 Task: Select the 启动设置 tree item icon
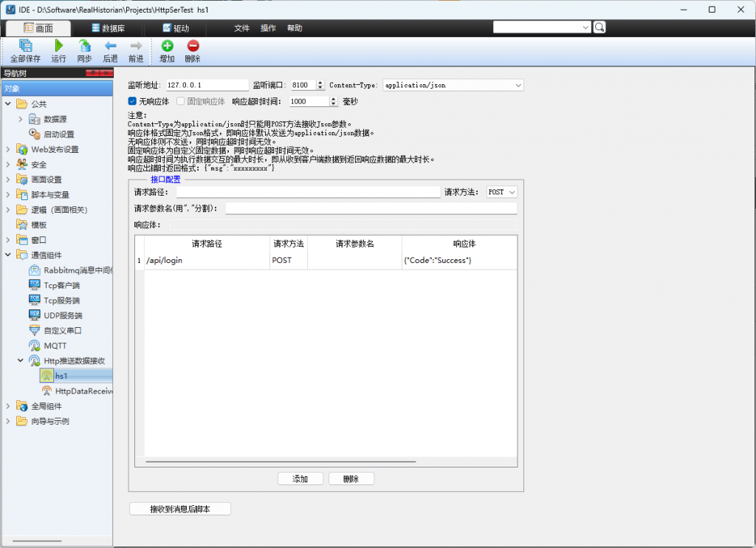34,134
